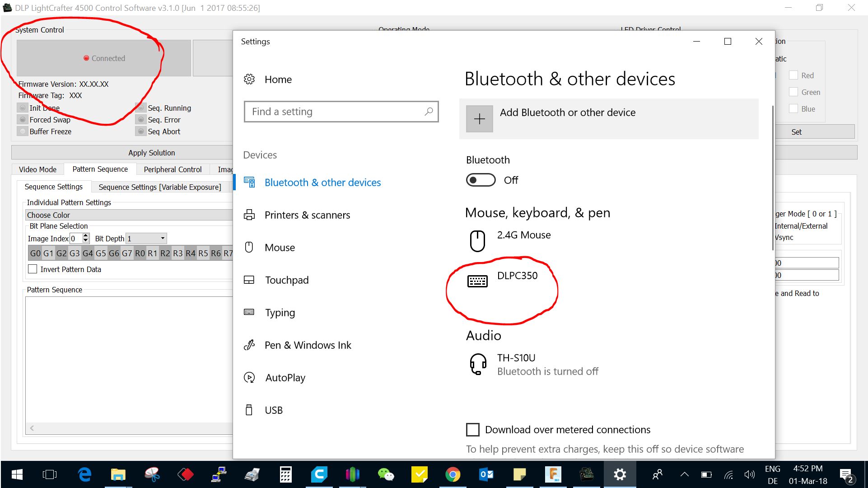Click the Seq. Running status indicator

[141, 108]
